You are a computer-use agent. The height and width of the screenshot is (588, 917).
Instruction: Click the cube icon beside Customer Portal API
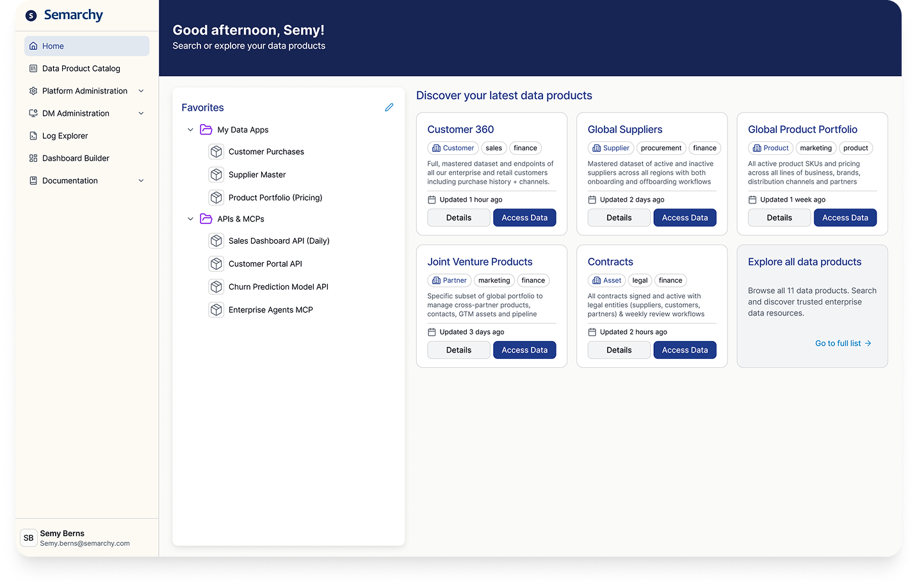(216, 264)
